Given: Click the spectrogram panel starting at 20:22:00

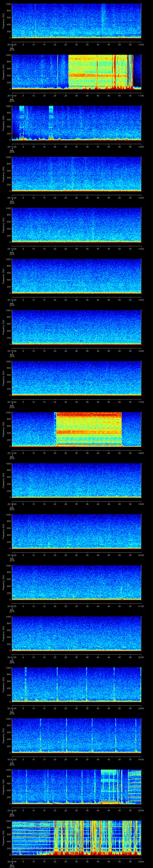Looking at the screenshot, I should point(76,685).
